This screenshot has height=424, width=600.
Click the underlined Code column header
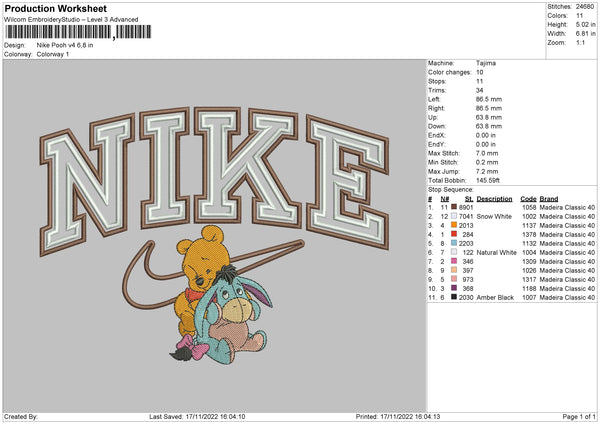[528, 199]
